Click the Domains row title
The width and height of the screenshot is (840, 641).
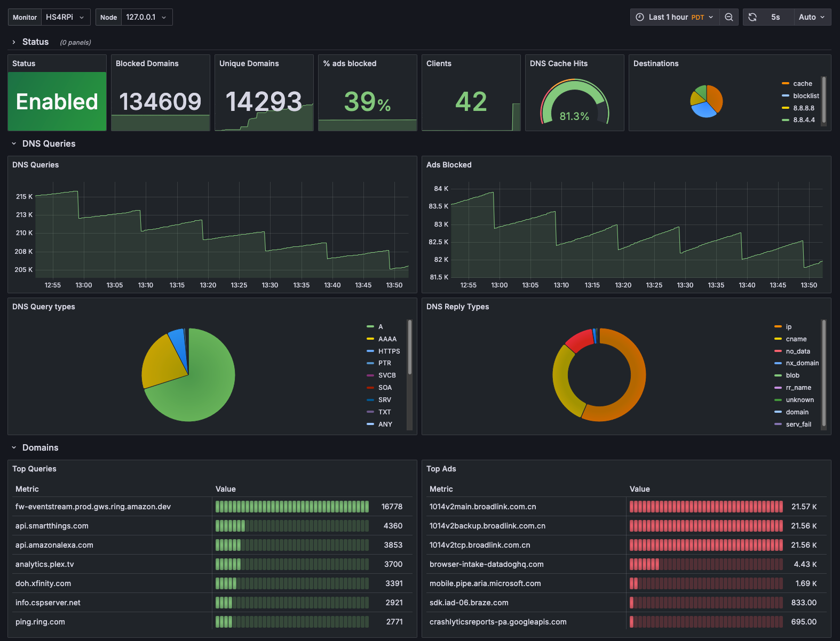point(40,447)
